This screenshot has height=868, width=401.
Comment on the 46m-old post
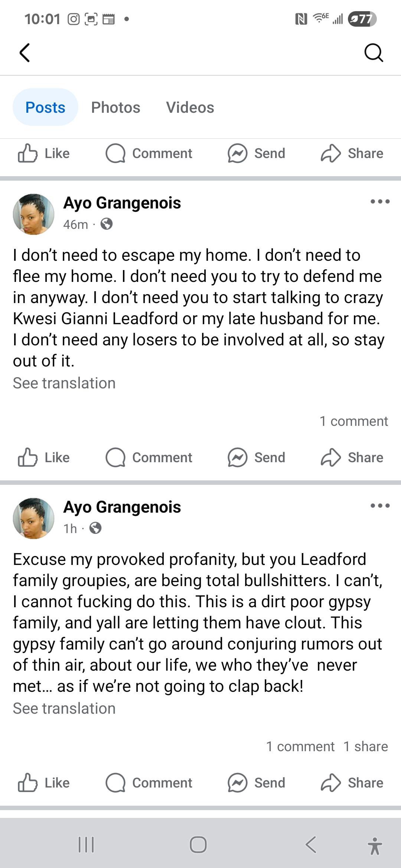coord(149,457)
